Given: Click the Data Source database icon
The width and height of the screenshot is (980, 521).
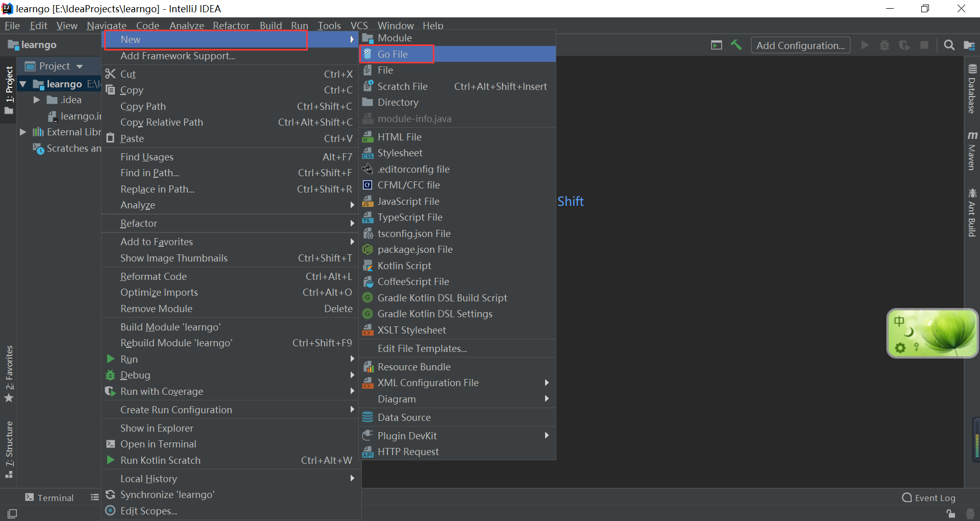Looking at the screenshot, I should tap(367, 417).
